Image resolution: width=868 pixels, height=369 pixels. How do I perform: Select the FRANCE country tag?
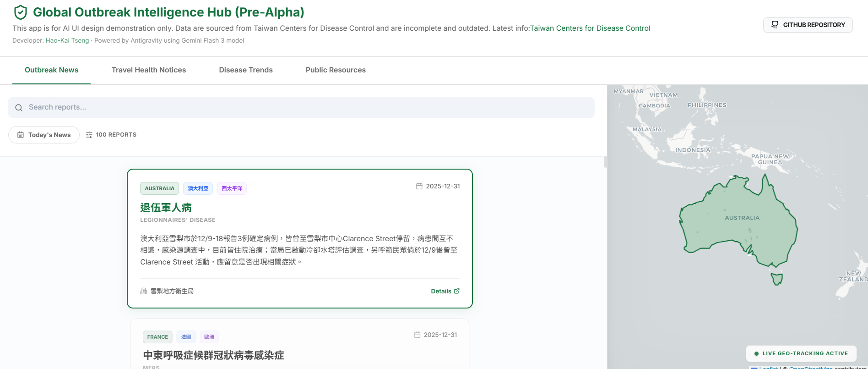coord(157,337)
